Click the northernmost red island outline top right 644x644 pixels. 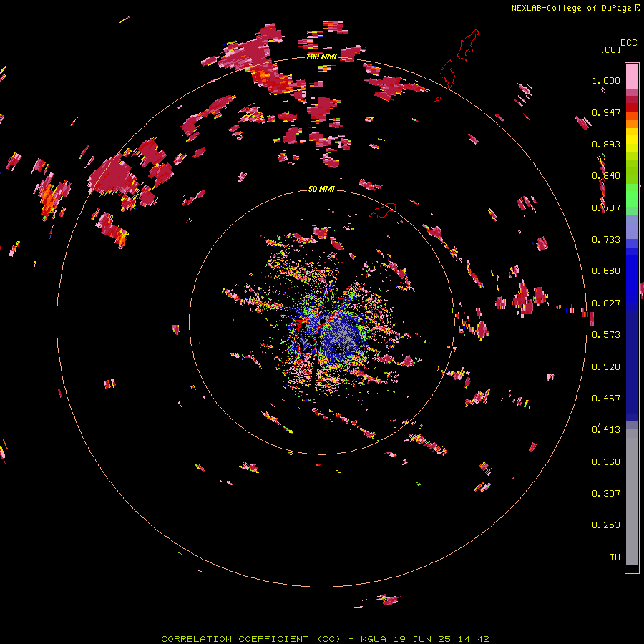click(x=469, y=45)
